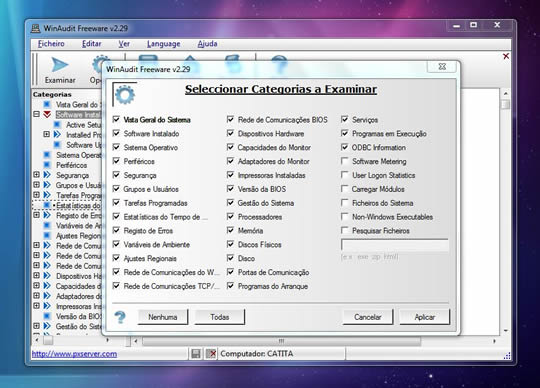
Task: Click the blue arrow icon beside Segurança tree item
Action: coord(47,175)
